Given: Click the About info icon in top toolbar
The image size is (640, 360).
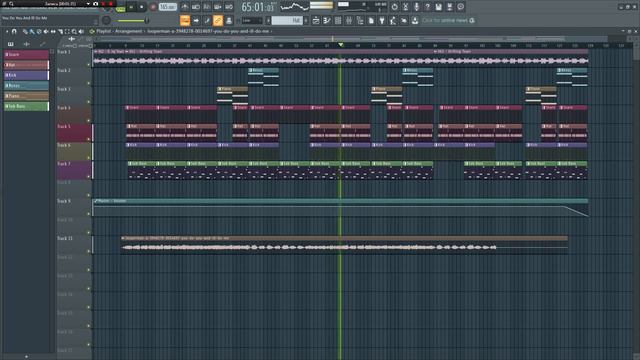Looking at the screenshot, I should (460, 7).
